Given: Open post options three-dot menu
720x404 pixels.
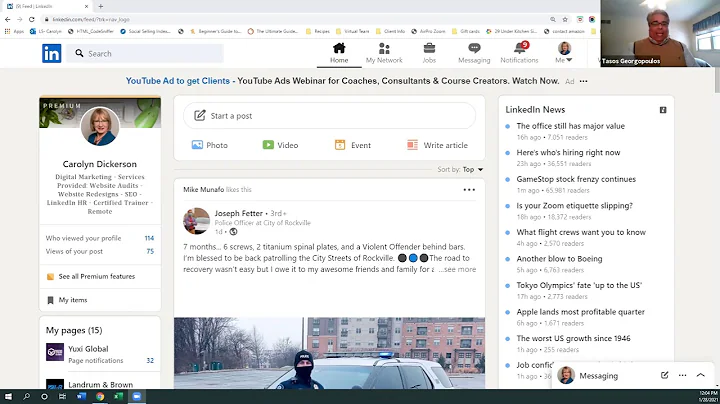Looking at the screenshot, I should [x=469, y=190].
